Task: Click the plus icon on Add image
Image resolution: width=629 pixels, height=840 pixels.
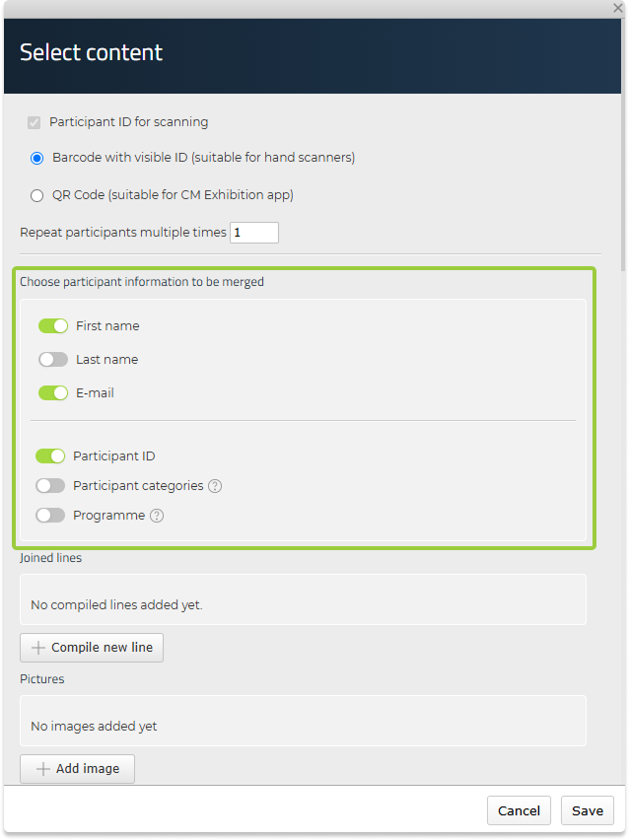Action: pos(43,769)
